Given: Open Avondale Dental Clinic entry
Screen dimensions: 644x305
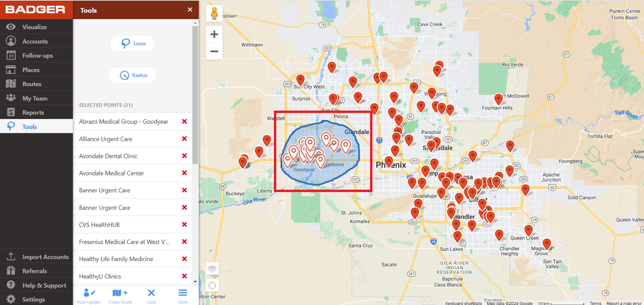Looking at the screenshot, I should [x=108, y=156].
